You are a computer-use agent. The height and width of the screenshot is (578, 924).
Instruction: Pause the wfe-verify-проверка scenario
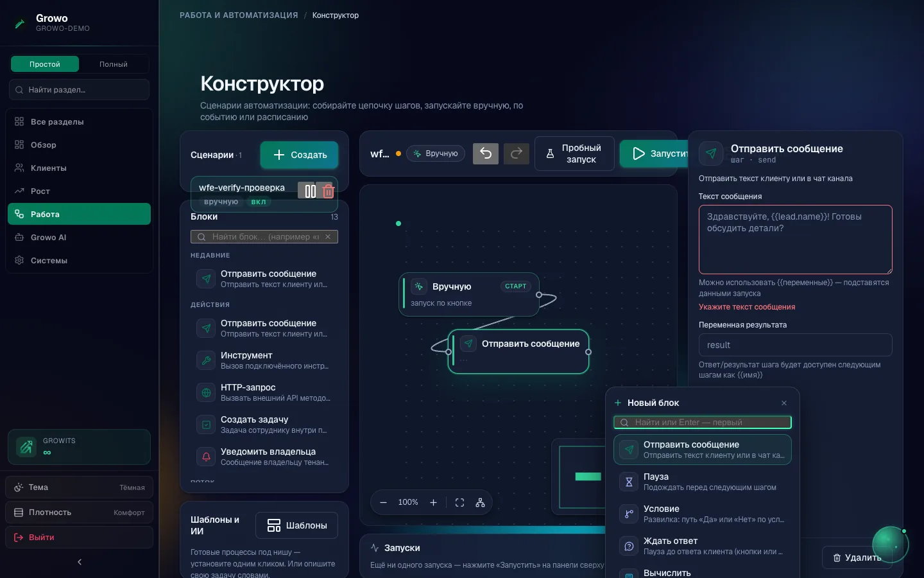tap(311, 191)
